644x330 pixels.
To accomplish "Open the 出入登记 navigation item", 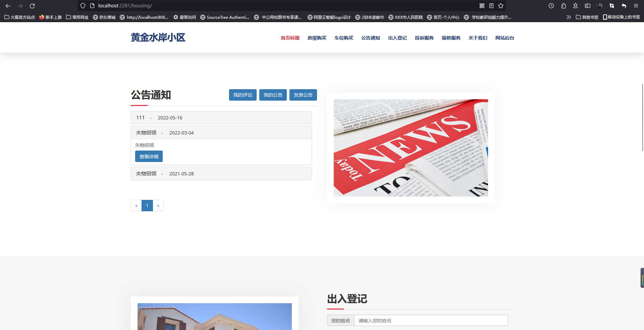I will (397, 38).
